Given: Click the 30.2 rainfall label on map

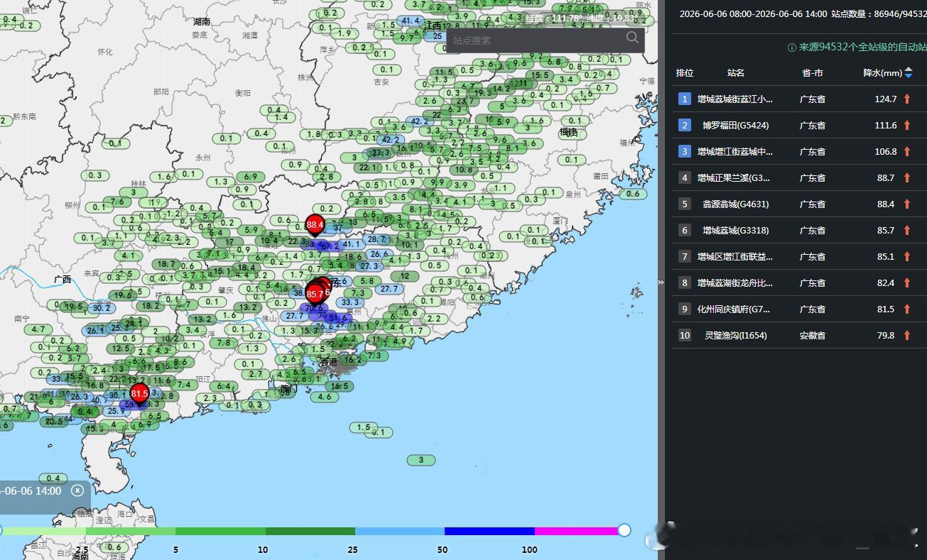Looking at the screenshot, I should click(101, 308).
